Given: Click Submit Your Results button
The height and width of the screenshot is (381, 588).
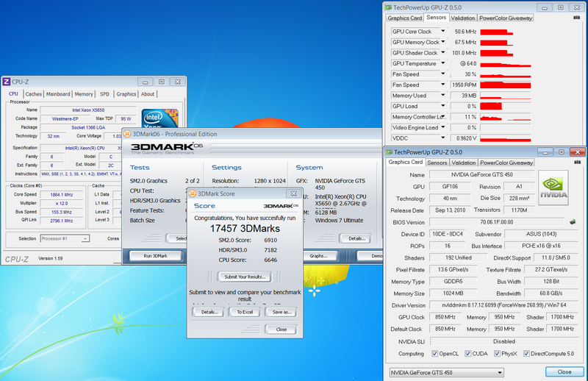Looking at the screenshot, I should coord(245,277).
